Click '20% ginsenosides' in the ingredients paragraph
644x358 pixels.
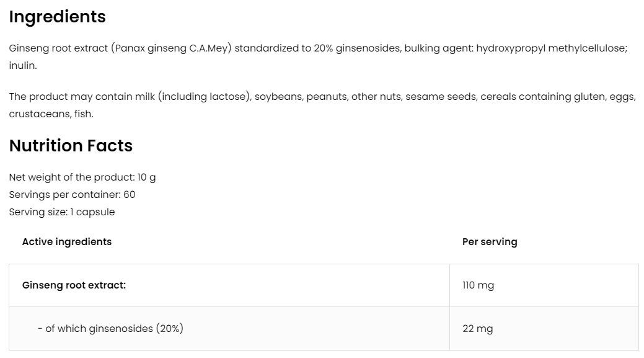pyautogui.click(x=357, y=49)
